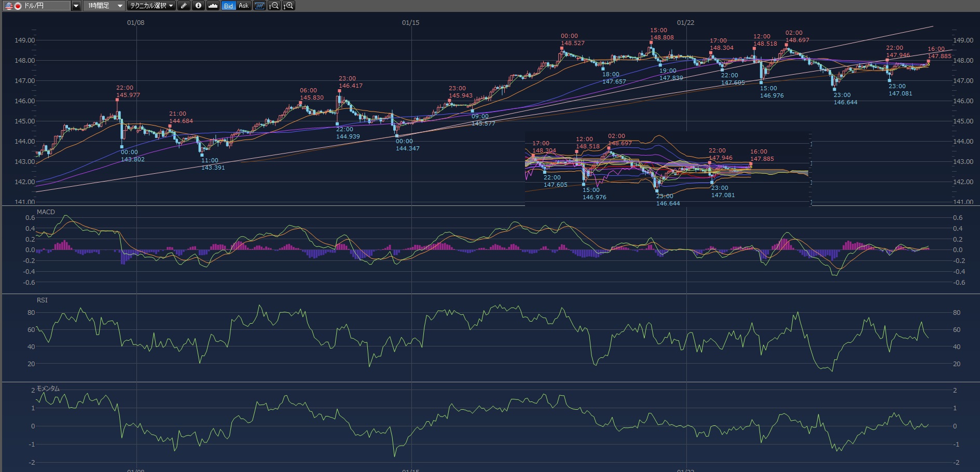This screenshot has height=472, width=980.
Task: Click the 148.808 high price label
Action: coord(662,37)
